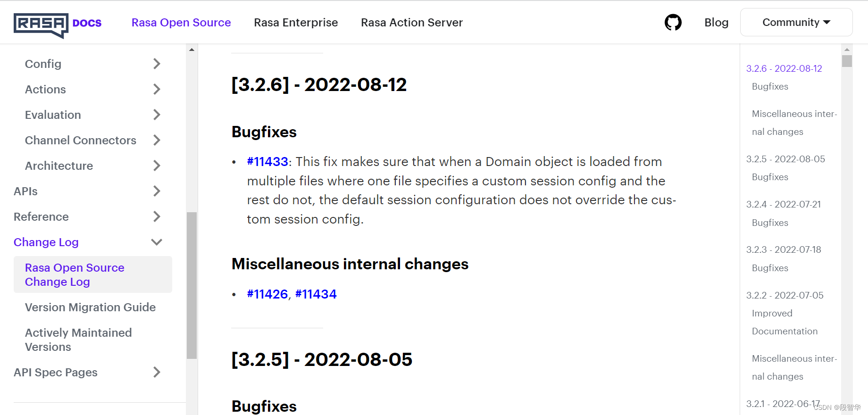Screen dimensions: 868x415
Task: Click the Rasa Docs logo
Action: (58, 25)
